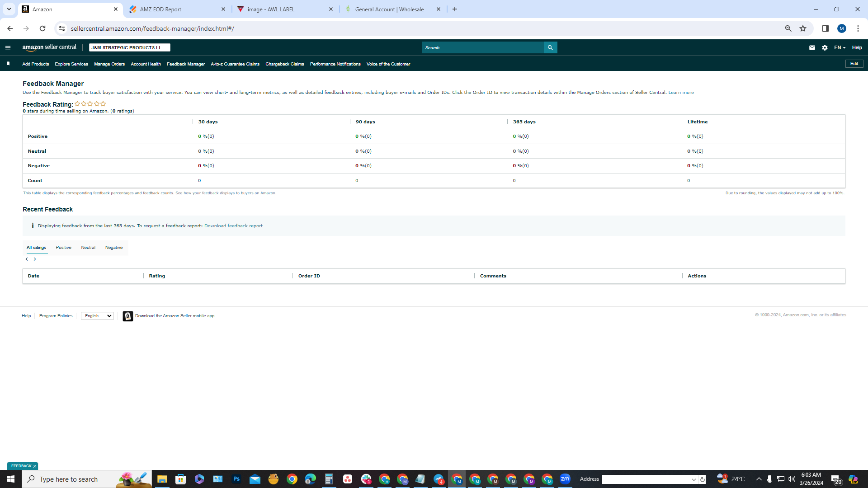The image size is (868, 488).
Task: Open Manage Orders menu item
Action: [x=109, y=64]
